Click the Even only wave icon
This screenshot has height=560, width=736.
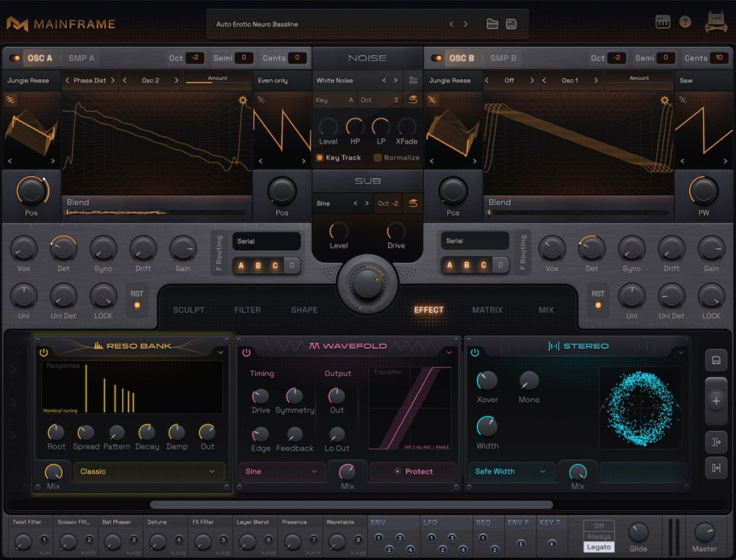(x=260, y=99)
